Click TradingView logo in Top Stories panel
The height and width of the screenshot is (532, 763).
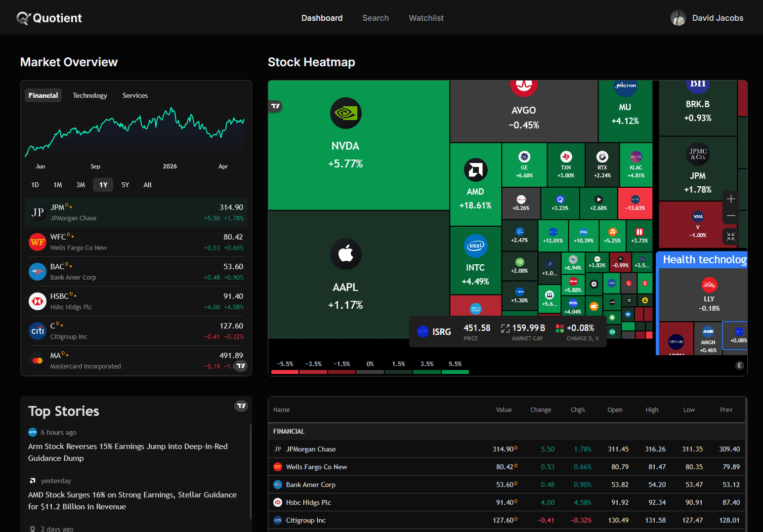click(x=241, y=406)
